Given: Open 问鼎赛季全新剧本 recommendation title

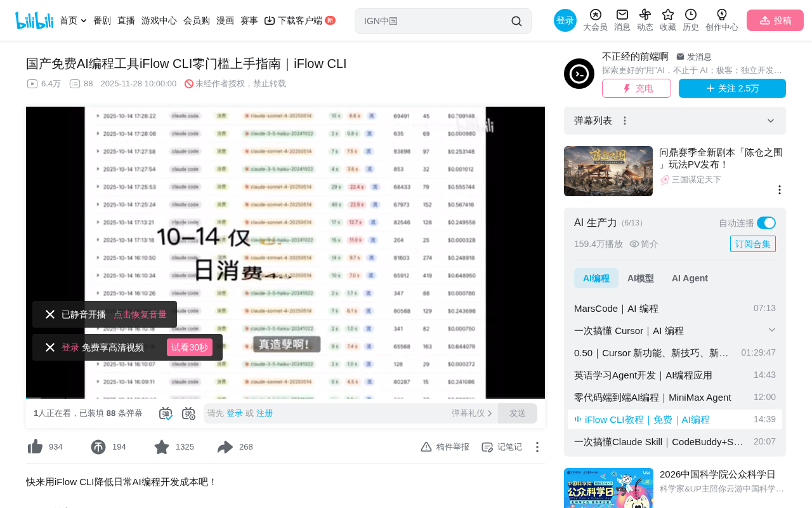Looking at the screenshot, I should (x=721, y=158).
